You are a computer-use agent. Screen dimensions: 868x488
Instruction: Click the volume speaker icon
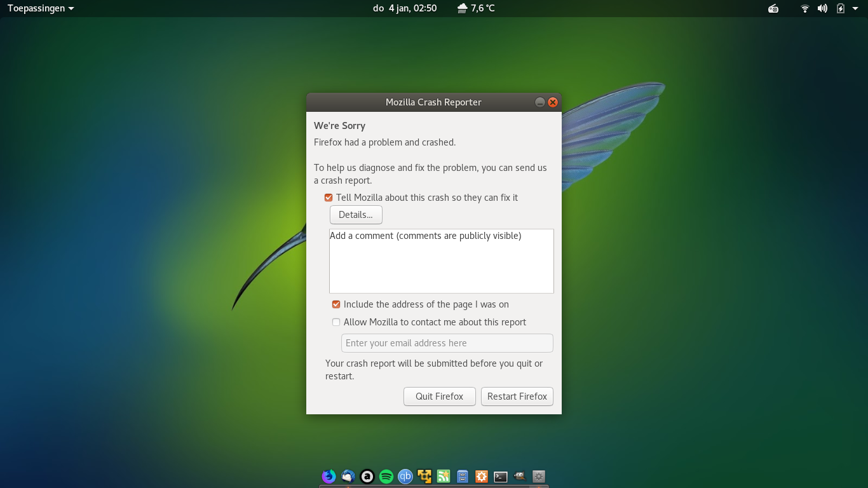pyautogui.click(x=822, y=8)
